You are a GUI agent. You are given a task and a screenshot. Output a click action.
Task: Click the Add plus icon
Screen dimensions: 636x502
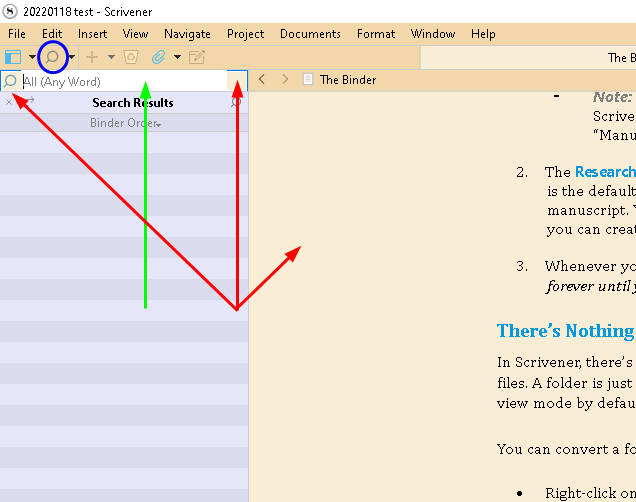tap(92, 57)
